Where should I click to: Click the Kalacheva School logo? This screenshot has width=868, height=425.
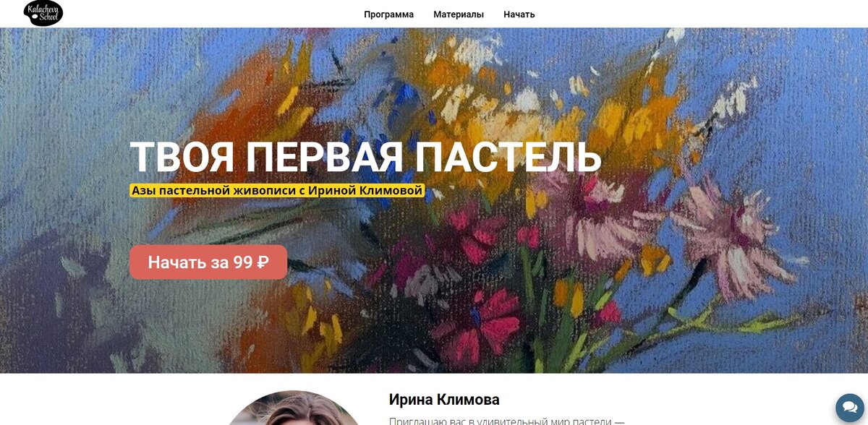(43, 13)
